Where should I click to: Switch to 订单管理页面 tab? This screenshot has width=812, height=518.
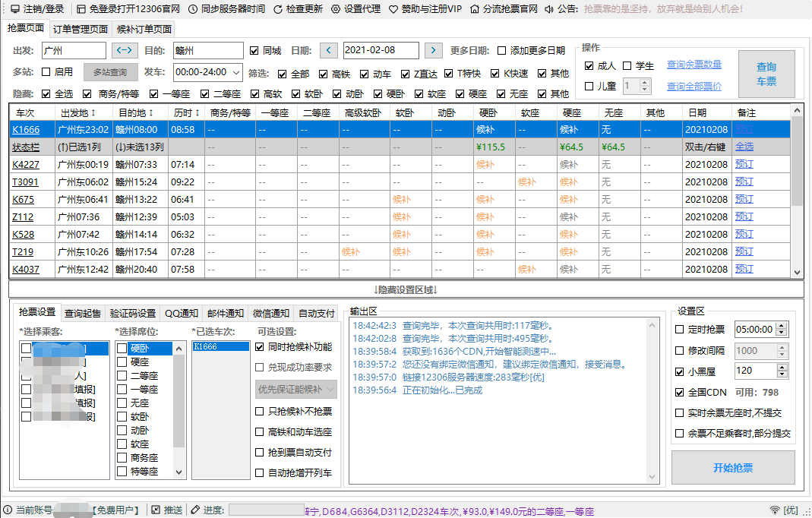[x=81, y=30]
